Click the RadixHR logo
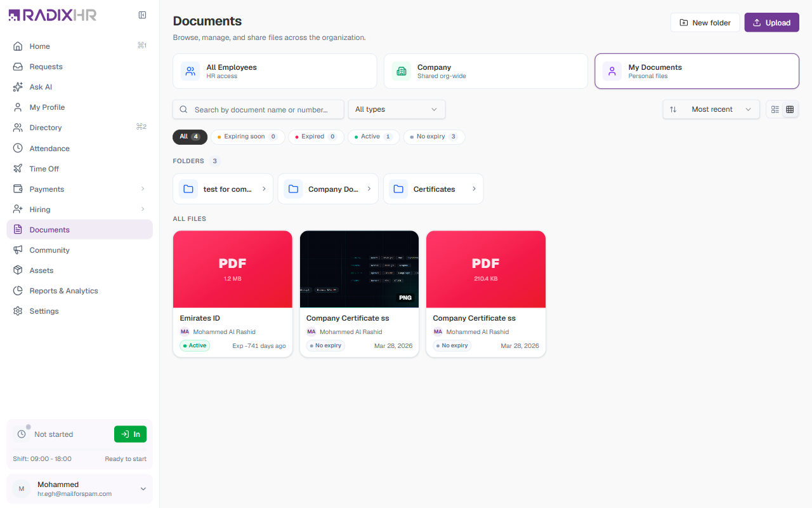This screenshot has width=812, height=508. (53, 15)
